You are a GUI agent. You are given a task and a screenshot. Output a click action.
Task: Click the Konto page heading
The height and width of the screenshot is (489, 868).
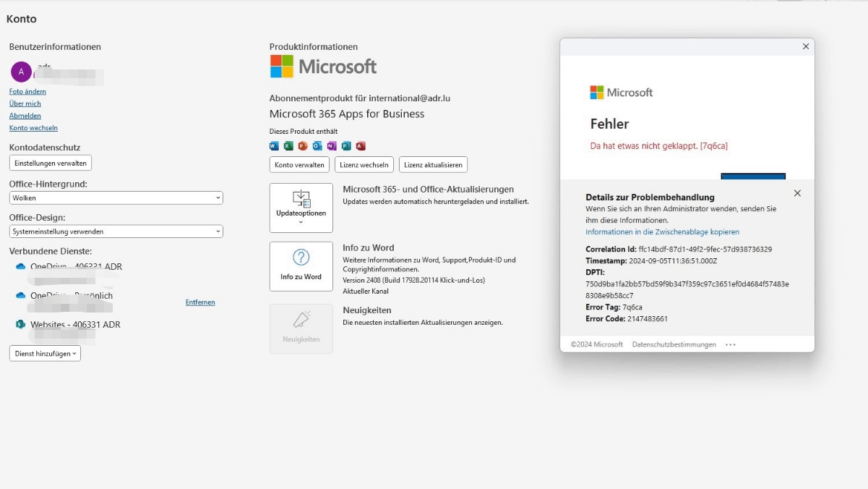click(22, 20)
